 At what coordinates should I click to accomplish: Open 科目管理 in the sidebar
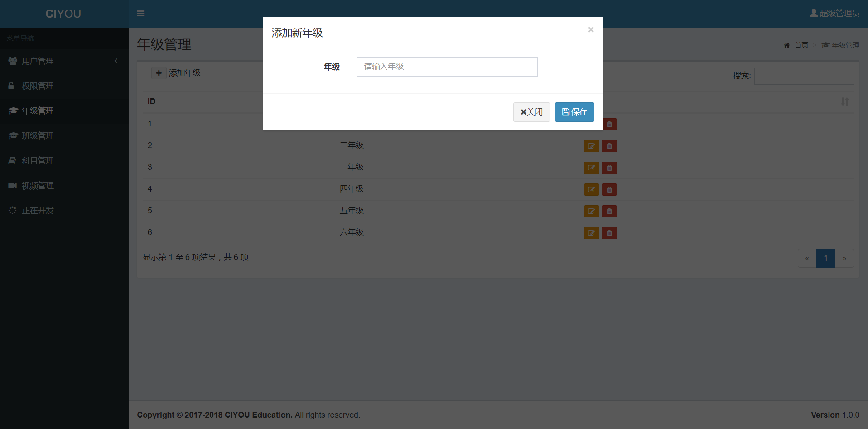[x=64, y=160]
